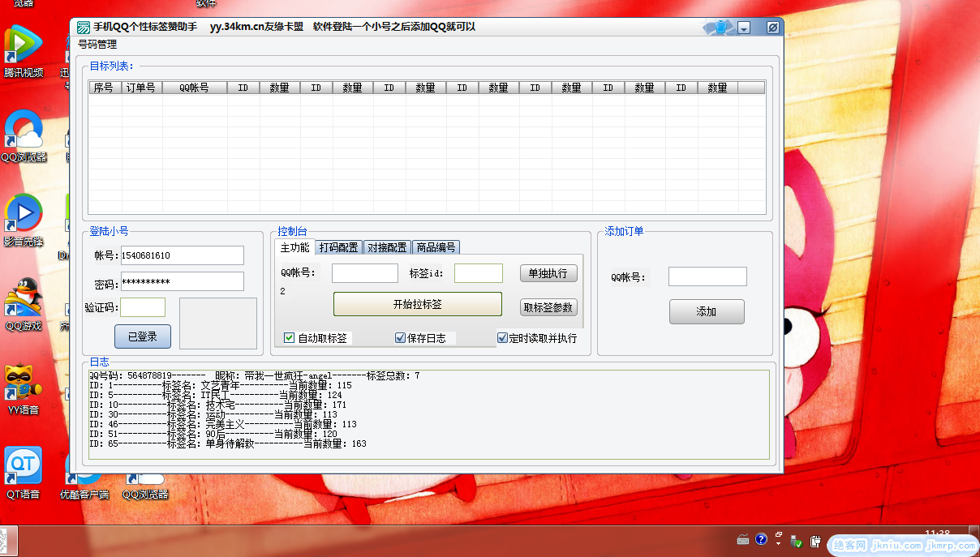
Task: Switch to the 对接配置 tab
Action: [387, 247]
